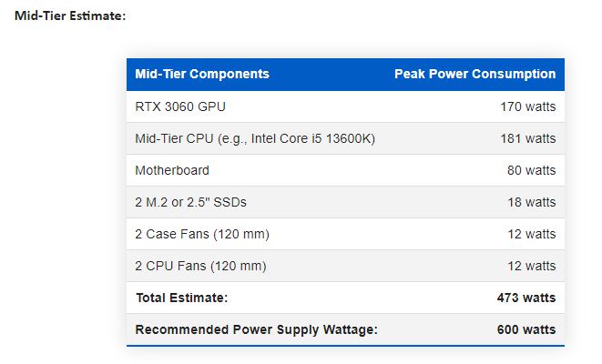Click the 170 watts value
Screen dimensions: 602x364
527,106
